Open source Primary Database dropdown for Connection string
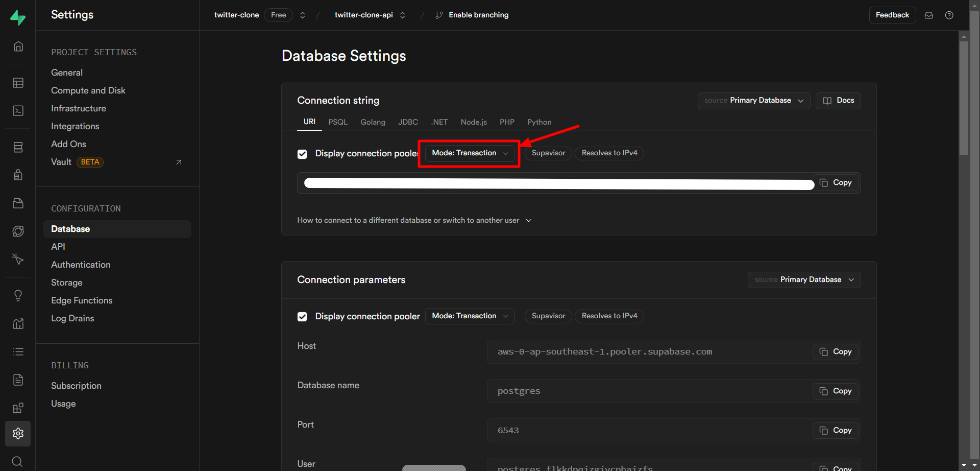980x471 pixels. coord(754,101)
